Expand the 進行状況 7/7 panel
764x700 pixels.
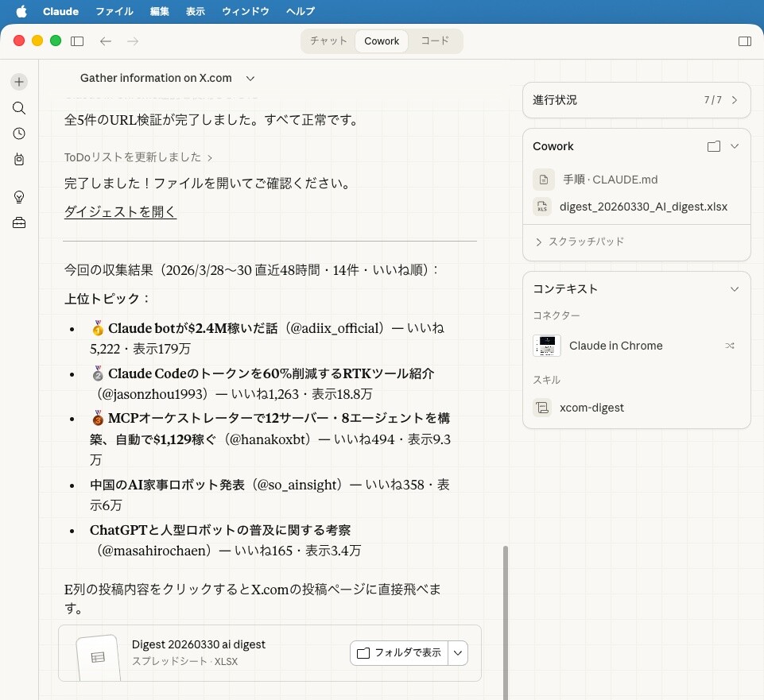coord(636,100)
